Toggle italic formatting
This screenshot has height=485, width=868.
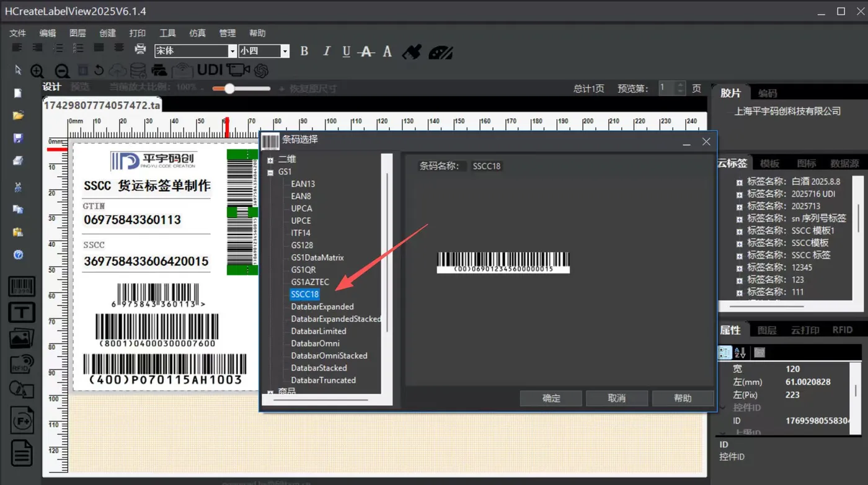click(326, 51)
